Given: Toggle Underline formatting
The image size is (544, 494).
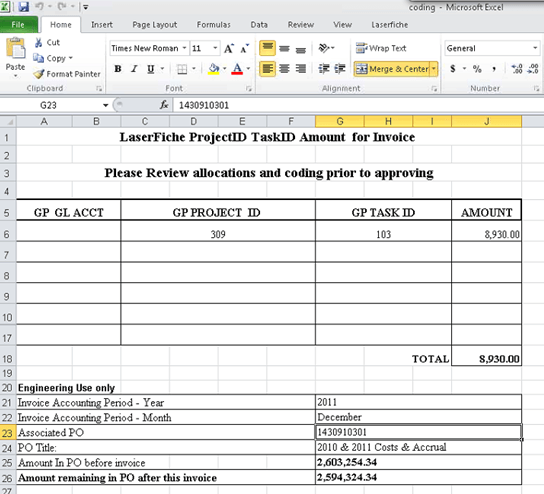Looking at the screenshot, I should 151,69.
